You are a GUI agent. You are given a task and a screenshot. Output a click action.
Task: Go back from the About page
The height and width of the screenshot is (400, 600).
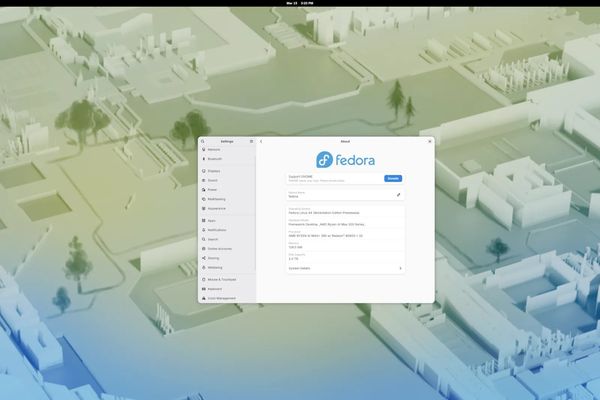(261, 141)
